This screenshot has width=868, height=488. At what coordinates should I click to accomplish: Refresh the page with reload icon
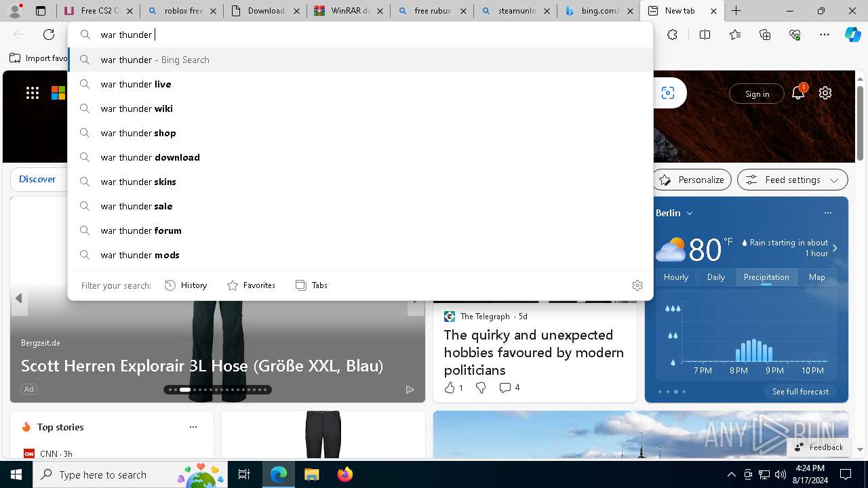tap(49, 35)
